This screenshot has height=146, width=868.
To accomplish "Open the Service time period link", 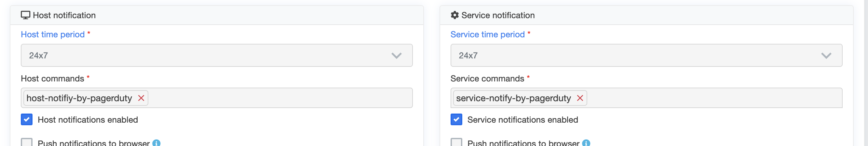I will click(488, 34).
